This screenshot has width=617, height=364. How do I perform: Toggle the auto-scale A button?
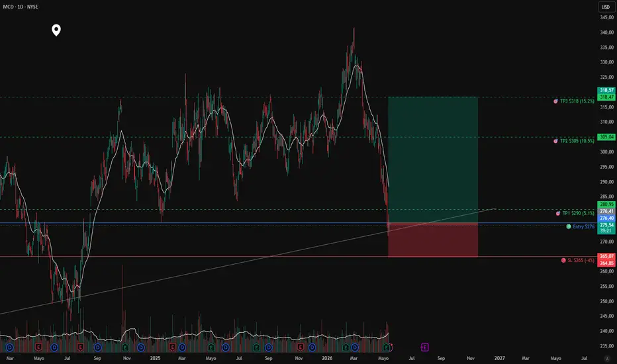pos(607,359)
